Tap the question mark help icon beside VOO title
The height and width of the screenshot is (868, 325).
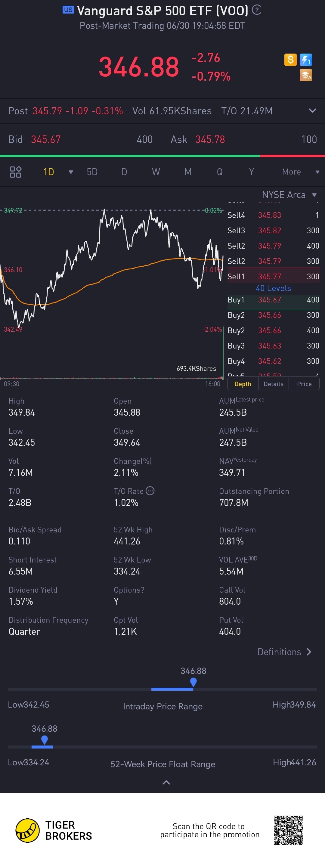click(256, 10)
